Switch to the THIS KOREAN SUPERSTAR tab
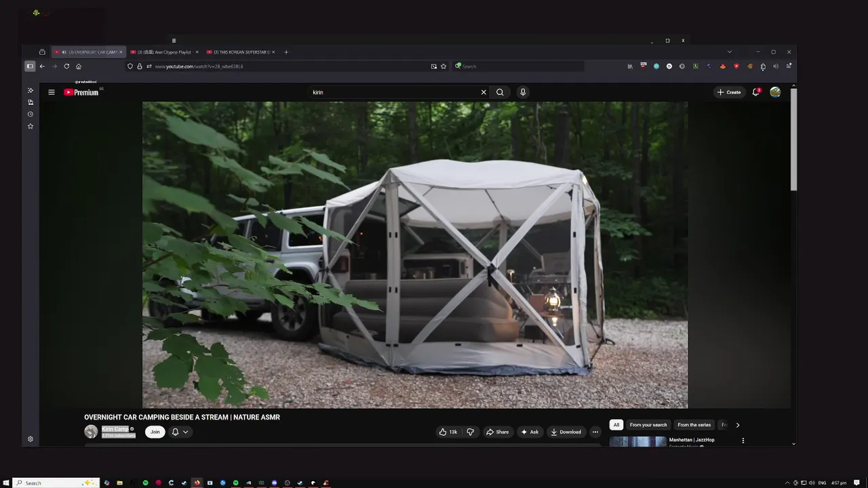 click(x=241, y=52)
